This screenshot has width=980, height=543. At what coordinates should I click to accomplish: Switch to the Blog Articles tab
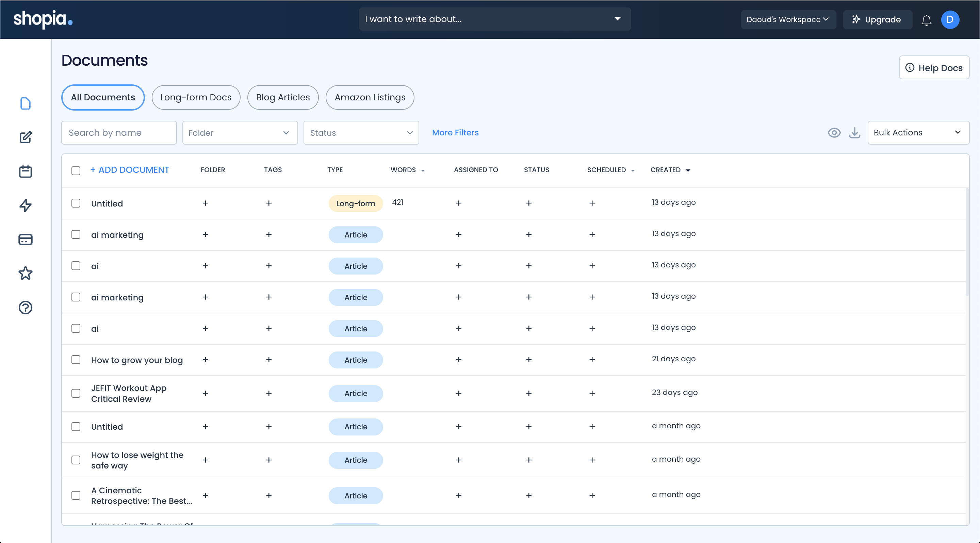click(x=283, y=97)
